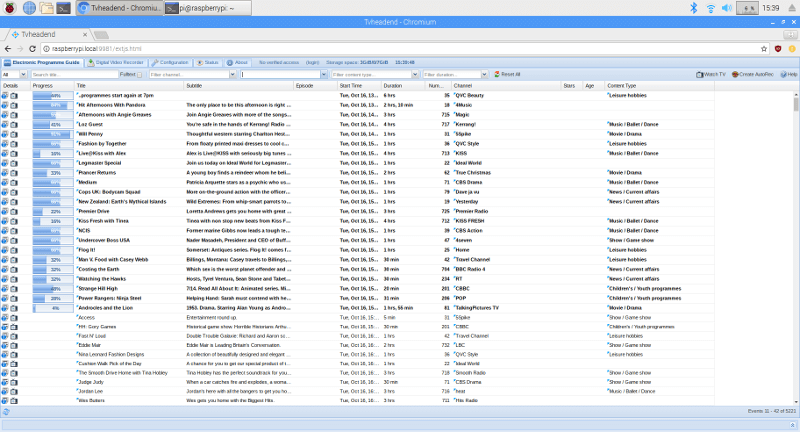Reload the page in Chromium
The image size is (800, 432).
pos(32,49)
